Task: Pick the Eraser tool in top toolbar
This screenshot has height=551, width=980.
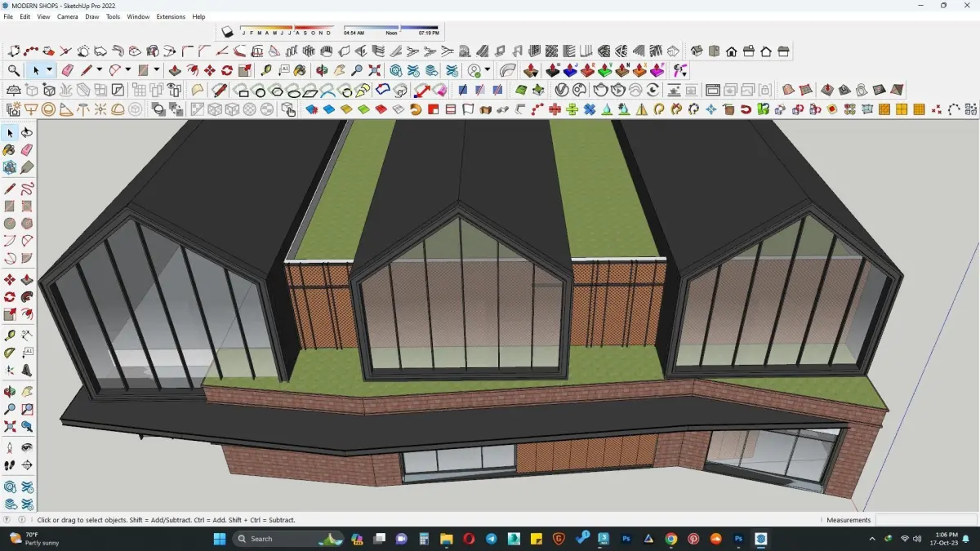Action: (67, 71)
